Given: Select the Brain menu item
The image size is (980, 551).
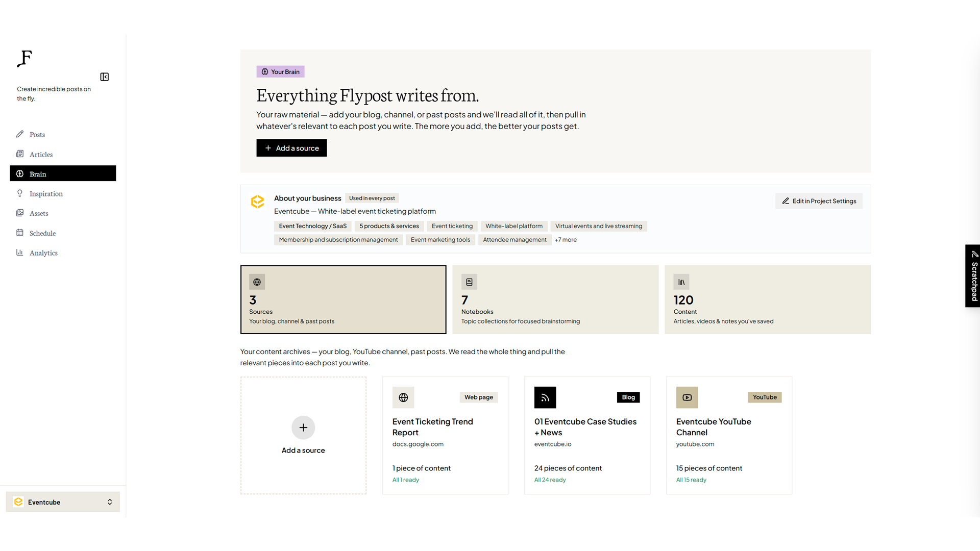Looking at the screenshot, I should click(x=63, y=173).
